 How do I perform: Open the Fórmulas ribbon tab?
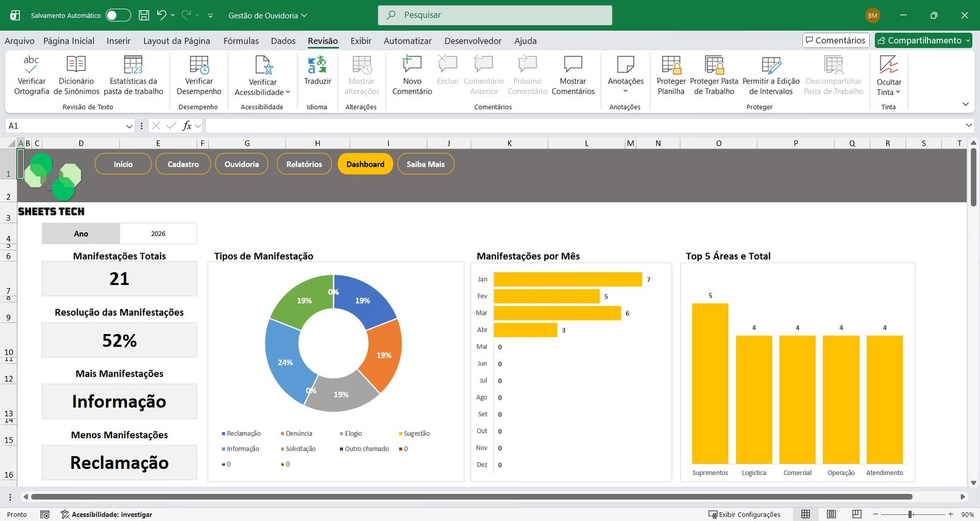[x=241, y=41]
